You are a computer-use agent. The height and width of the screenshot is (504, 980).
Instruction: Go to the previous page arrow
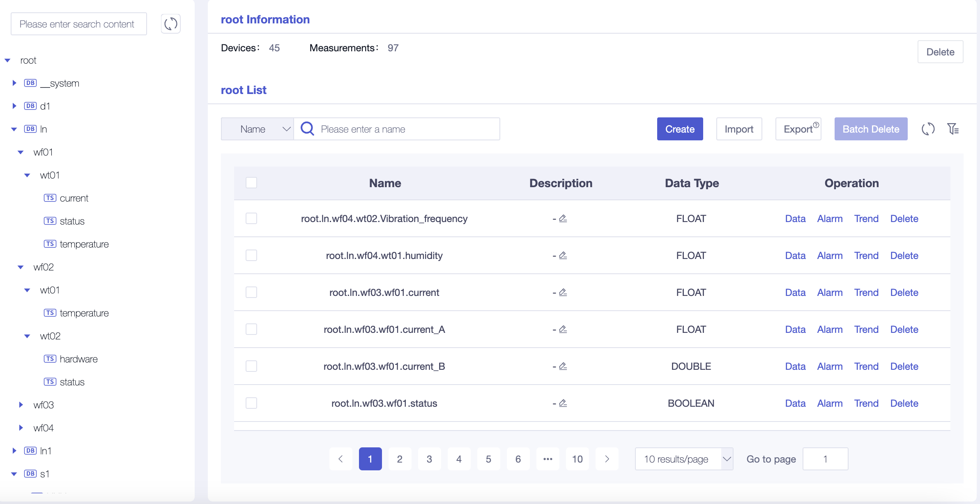point(340,459)
